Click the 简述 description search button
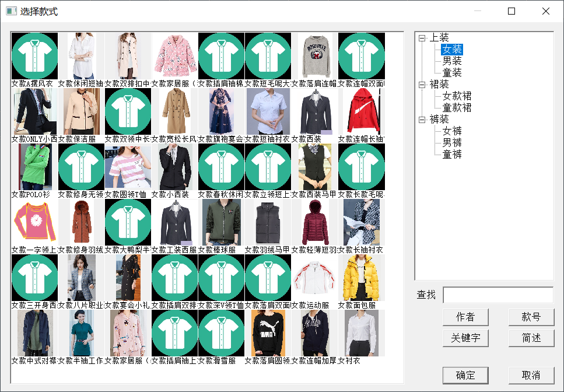564x392 pixels. click(x=531, y=338)
